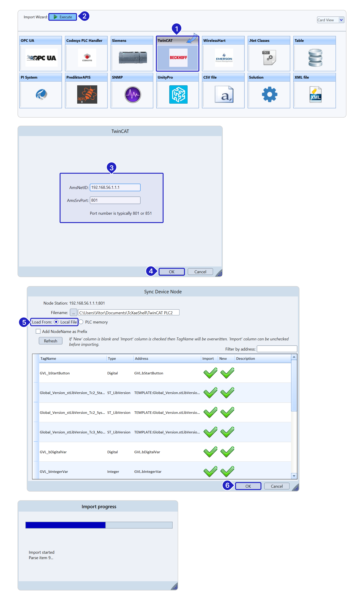Cancel the Sync Device Node dialog
Screen dimensions: 364x599
pos(277,486)
